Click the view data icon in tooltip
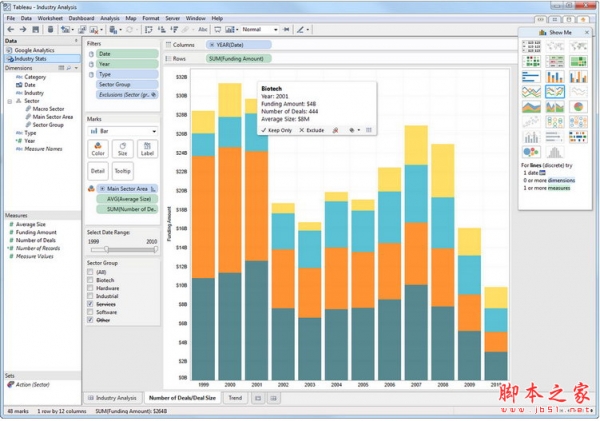The height and width of the screenshot is (421, 600). [368, 131]
